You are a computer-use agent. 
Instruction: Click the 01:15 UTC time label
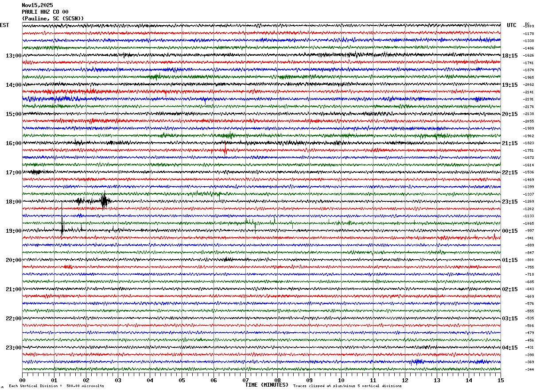pos(510,260)
